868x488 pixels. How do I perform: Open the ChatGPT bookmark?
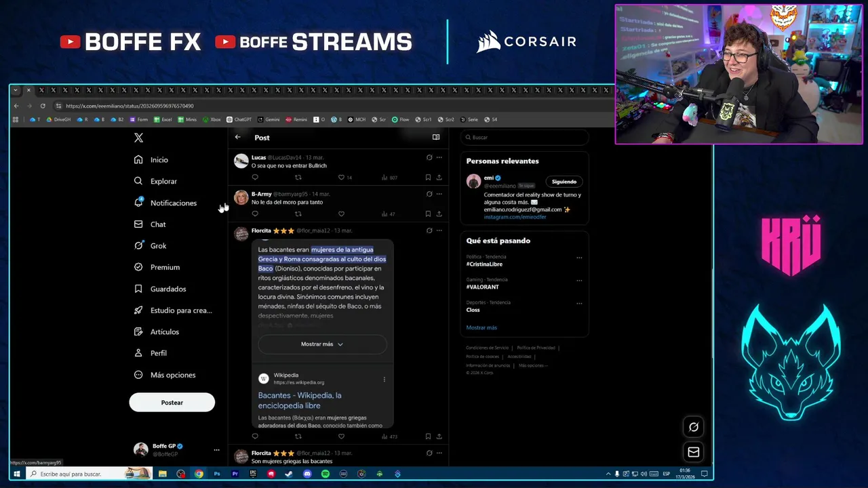click(x=239, y=120)
